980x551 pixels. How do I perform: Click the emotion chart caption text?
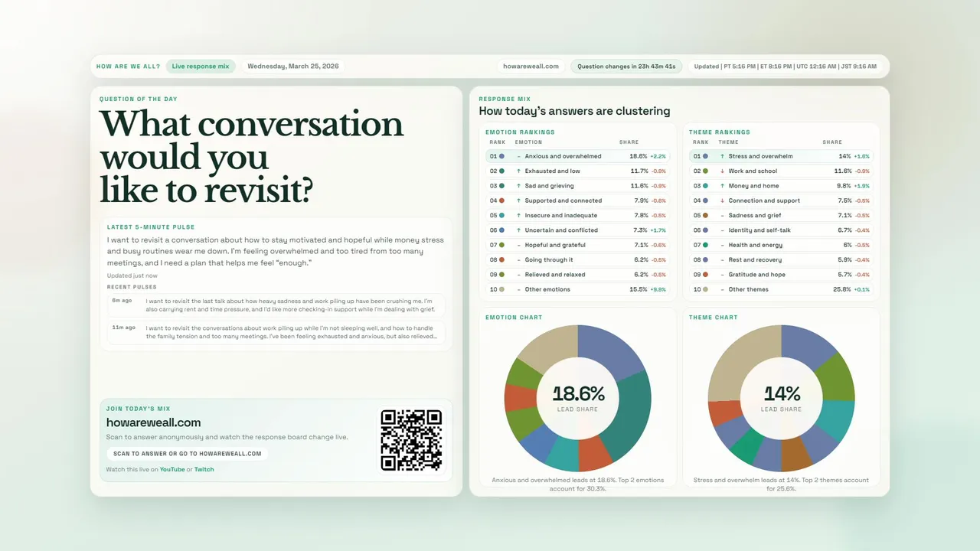(578, 484)
